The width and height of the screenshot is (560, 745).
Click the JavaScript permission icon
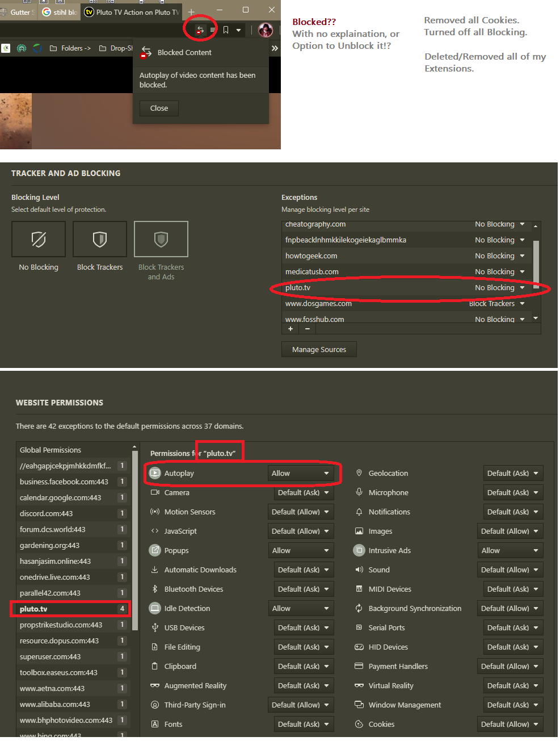(155, 531)
